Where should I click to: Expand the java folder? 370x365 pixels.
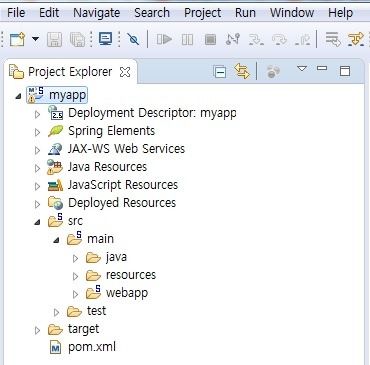click(76, 258)
